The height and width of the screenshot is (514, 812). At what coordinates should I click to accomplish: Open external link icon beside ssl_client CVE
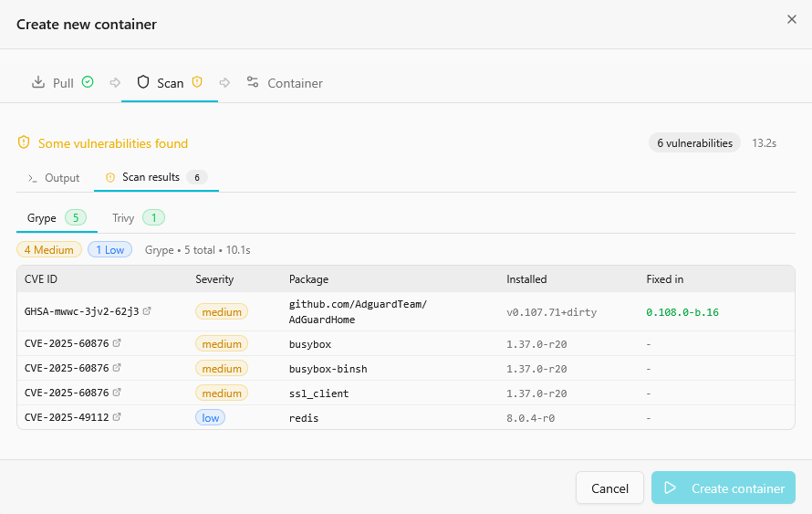pyautogui.click(x=116, y=393)
